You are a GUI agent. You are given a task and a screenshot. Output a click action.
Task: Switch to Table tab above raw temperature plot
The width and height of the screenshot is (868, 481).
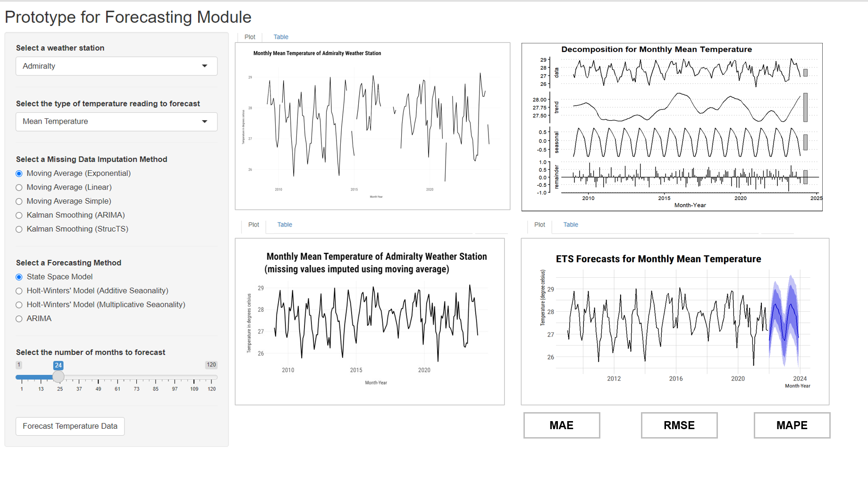[x=281, y=37]
